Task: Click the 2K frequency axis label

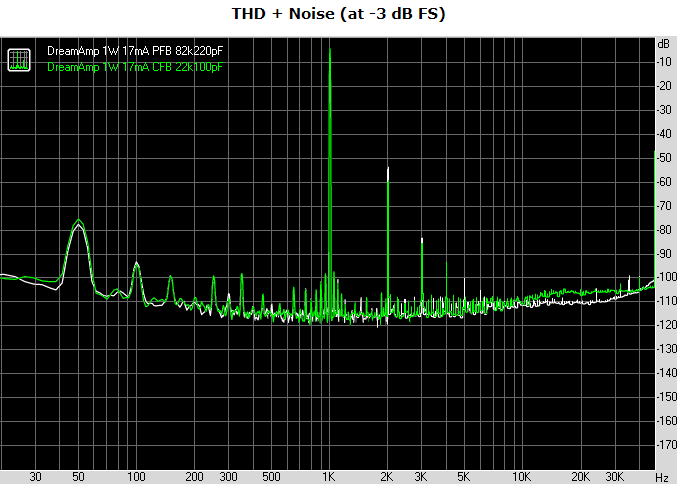Action: [387, 477]
